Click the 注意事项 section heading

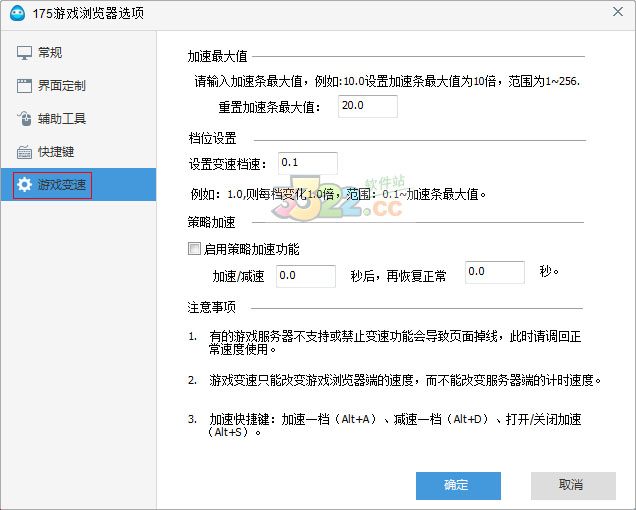(x=211, y=308)
